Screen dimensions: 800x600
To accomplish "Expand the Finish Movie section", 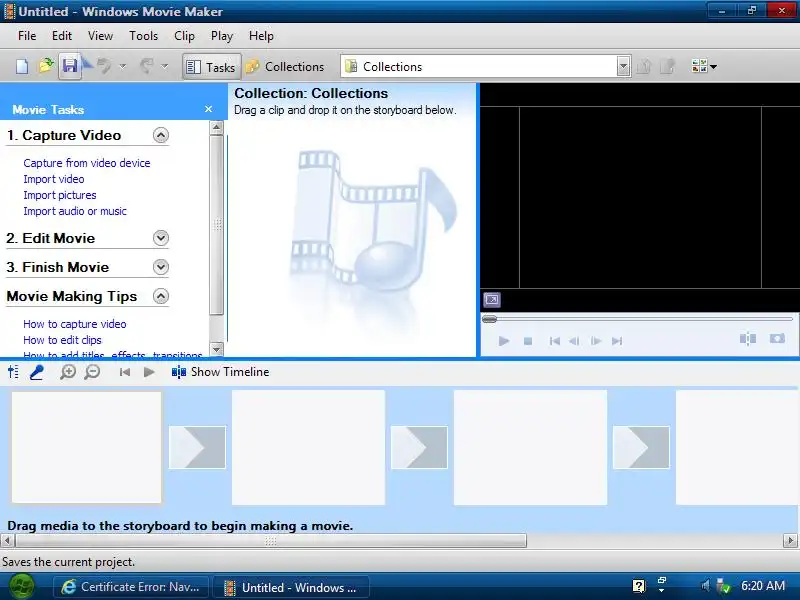I will 161,267.
